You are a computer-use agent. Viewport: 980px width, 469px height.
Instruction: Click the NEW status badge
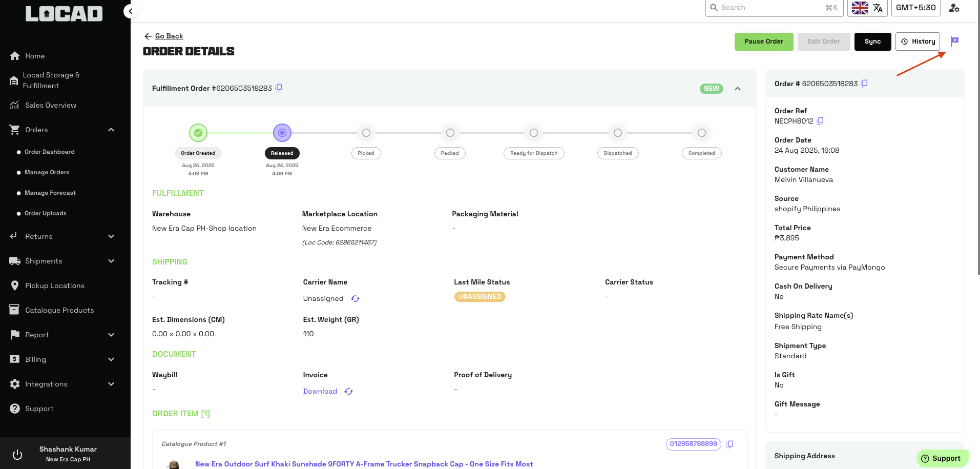[712, 89]
